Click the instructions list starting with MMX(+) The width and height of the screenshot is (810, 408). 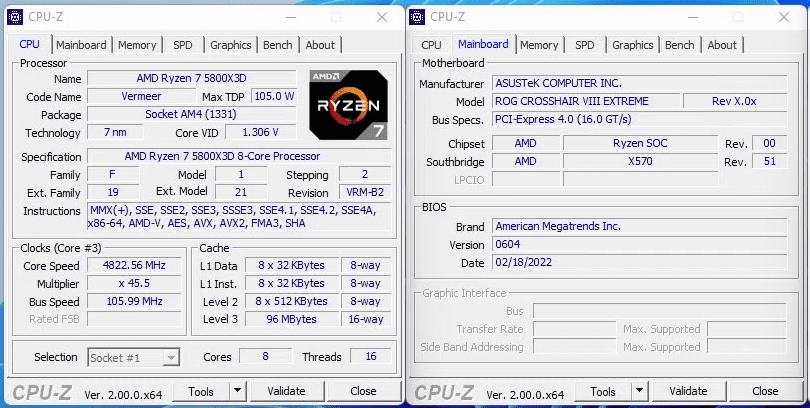coord(239,217)
